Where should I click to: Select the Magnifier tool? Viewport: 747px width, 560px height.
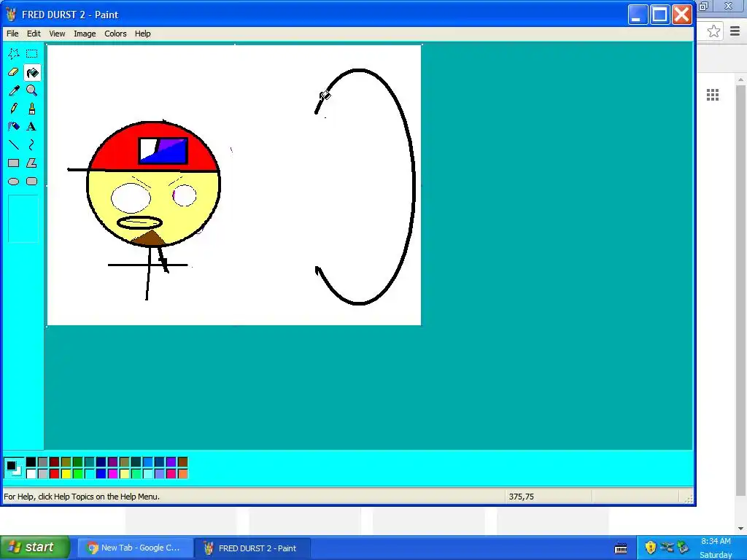(32, 90)
